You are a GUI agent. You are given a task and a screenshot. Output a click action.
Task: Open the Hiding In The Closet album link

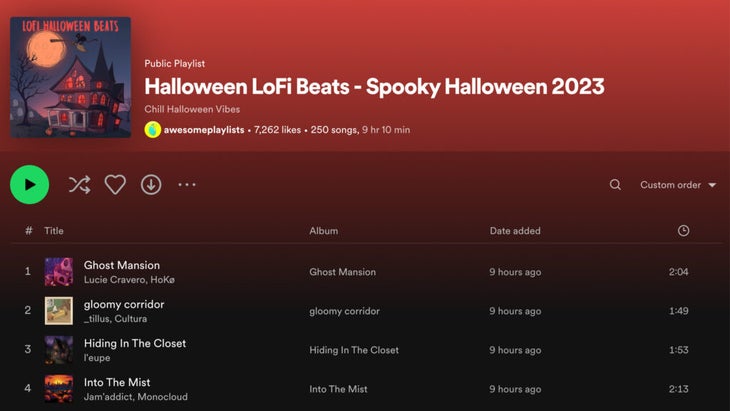[354, 350]
